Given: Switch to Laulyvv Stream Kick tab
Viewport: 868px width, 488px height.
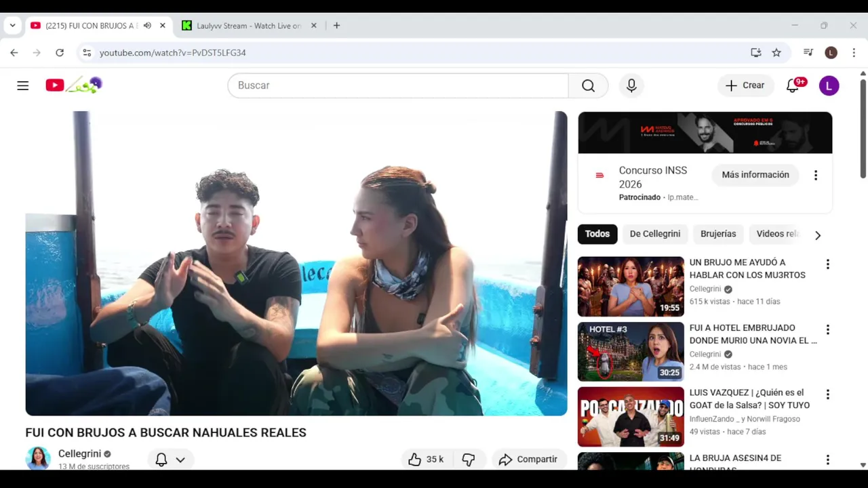Looking at the screenshot, I should tap(249, 26).
